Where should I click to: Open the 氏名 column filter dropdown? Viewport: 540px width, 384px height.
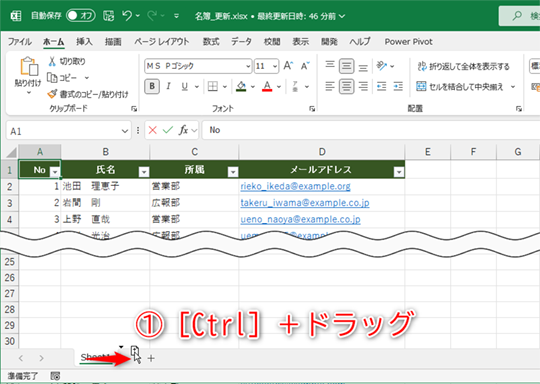[144, 172]
